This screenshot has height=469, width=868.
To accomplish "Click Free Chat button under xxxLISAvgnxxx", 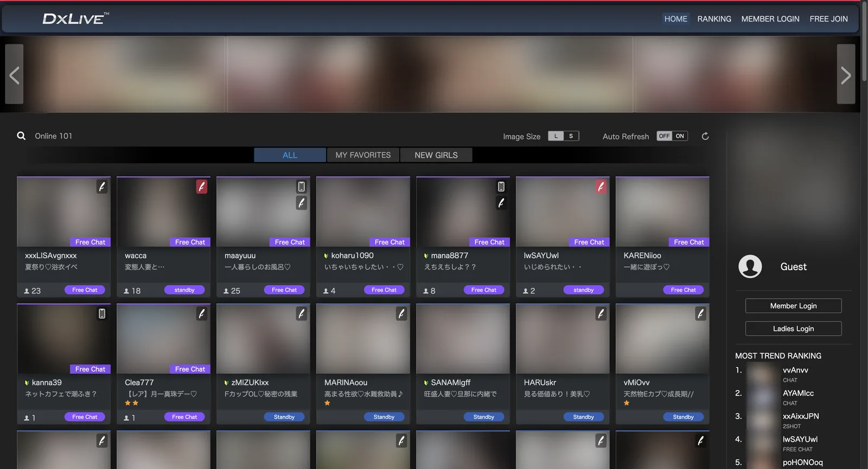I will coord(85,290).
